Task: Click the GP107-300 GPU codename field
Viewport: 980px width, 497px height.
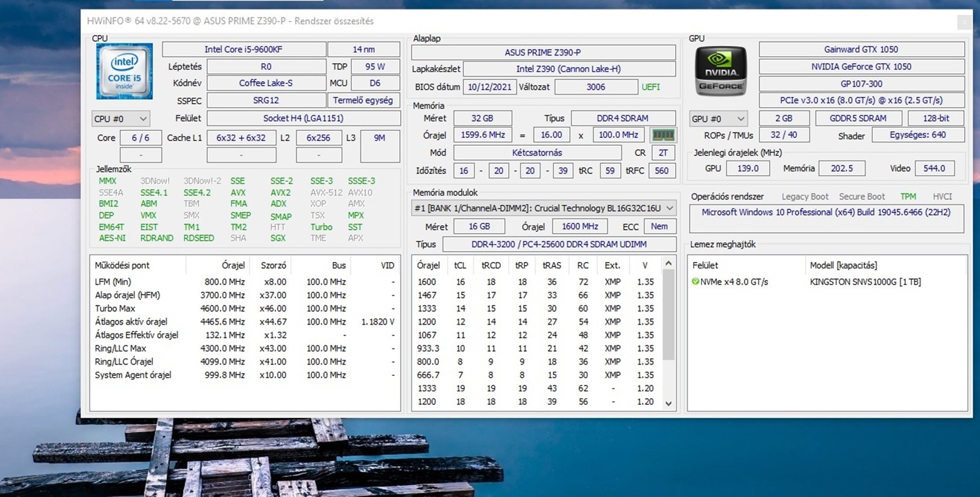Action: [861, 83]
